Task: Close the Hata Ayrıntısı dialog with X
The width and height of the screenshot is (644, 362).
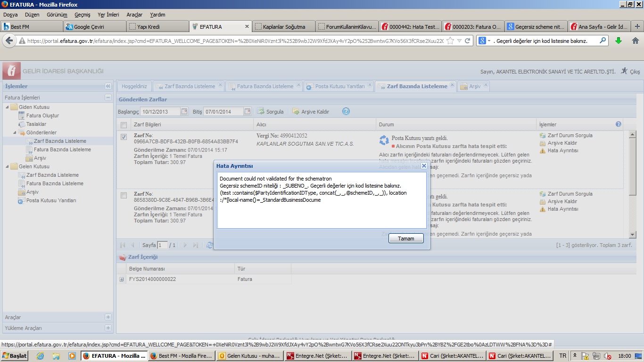Action: point(423,166)
